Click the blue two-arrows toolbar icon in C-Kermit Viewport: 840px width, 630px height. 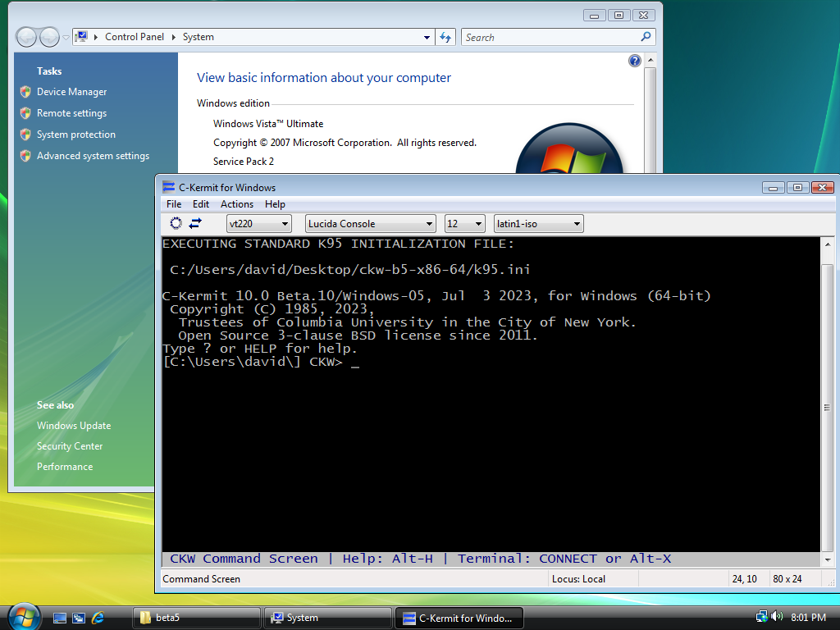pos(195,223)
